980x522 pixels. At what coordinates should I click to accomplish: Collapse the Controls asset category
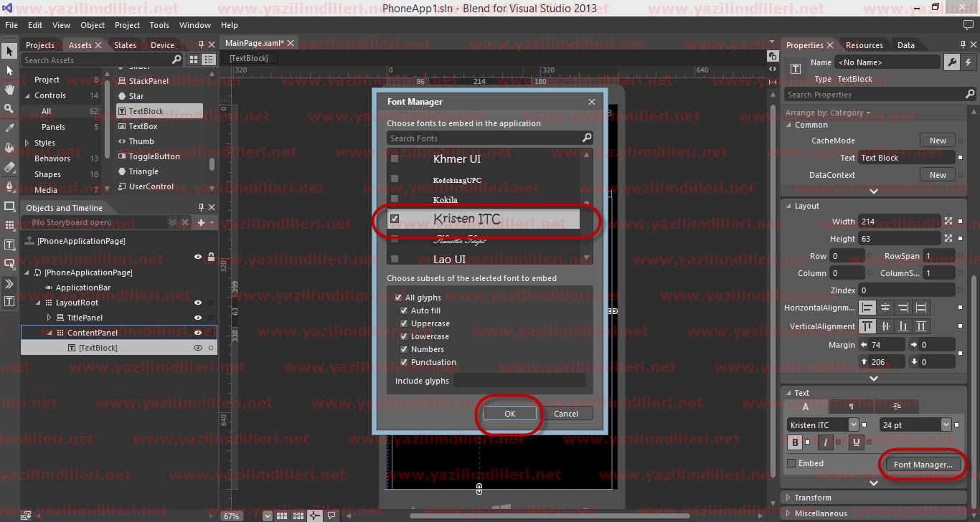[27, 95]
